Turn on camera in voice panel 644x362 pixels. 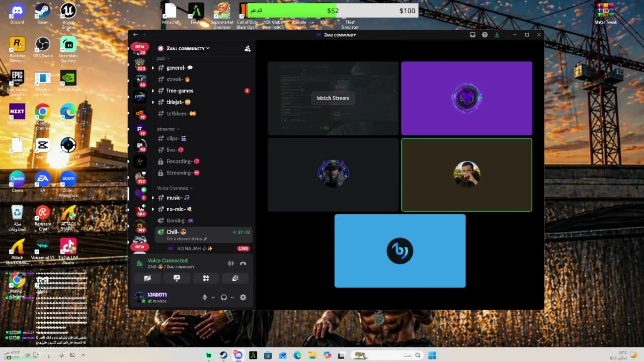[147, 278]
